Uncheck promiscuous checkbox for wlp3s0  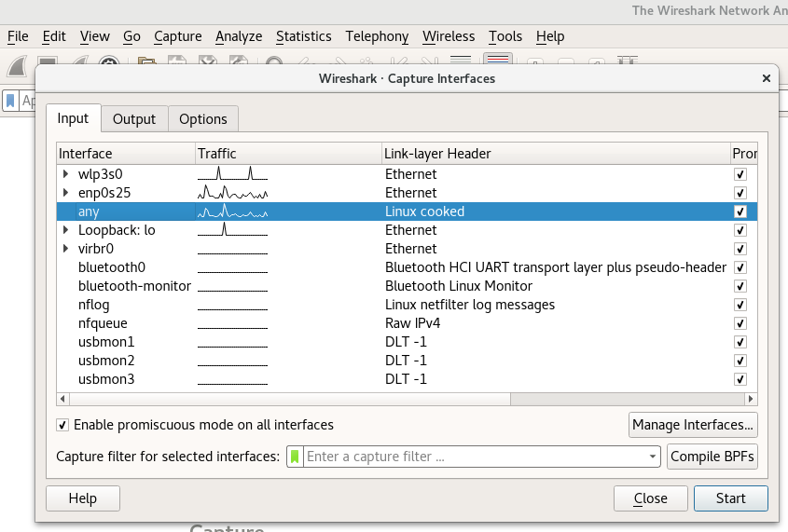[740, 174]
